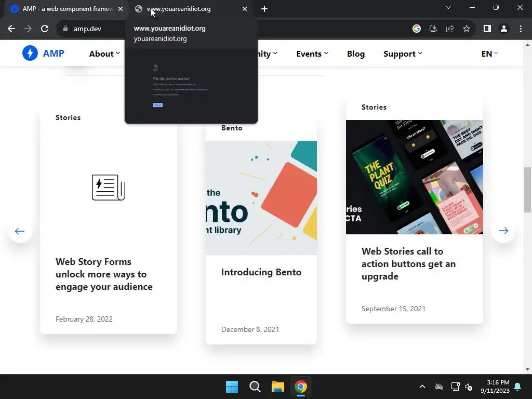
Task: Open File Explorer from the taskbar
Action: point(277,387)
